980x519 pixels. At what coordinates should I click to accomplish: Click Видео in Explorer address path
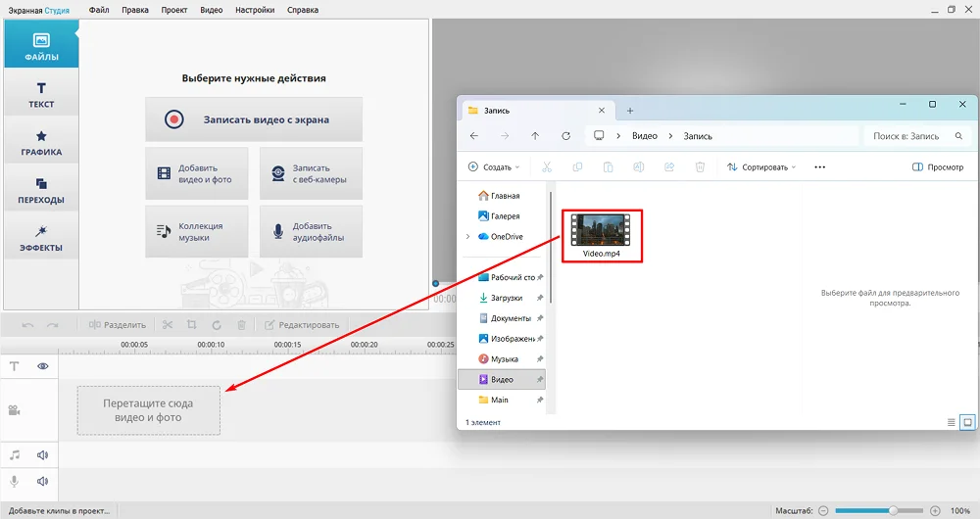[645, 135]
